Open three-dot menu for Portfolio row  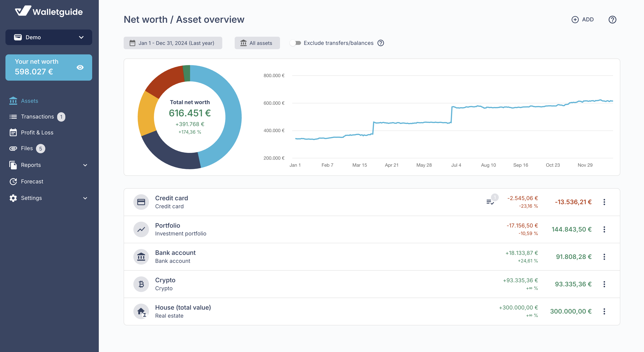[604, 229]
